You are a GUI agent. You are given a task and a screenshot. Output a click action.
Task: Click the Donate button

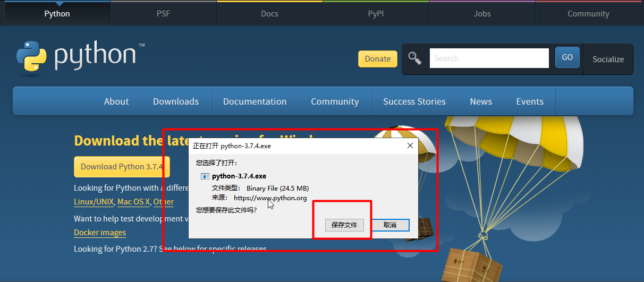(378, 59)
